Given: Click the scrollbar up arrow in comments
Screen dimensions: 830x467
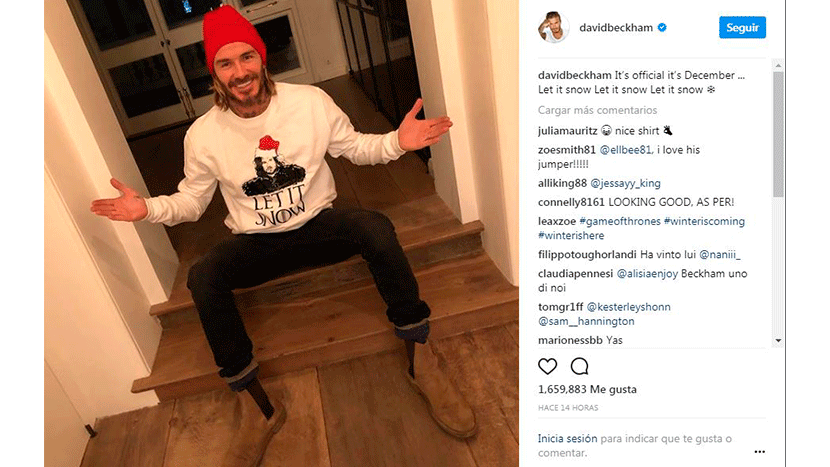Looking at the screenshot, I should click(x=778, y=66).
